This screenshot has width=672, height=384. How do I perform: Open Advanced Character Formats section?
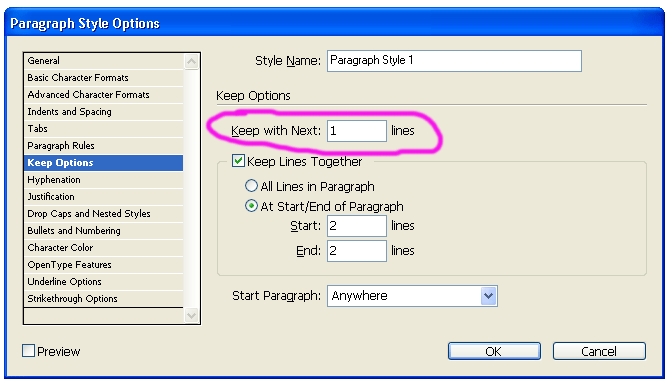click(x=104, y=95)
